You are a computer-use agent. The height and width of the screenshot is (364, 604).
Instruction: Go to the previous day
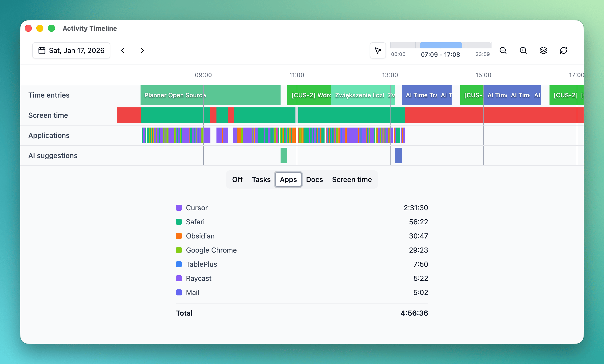(122, 50)
